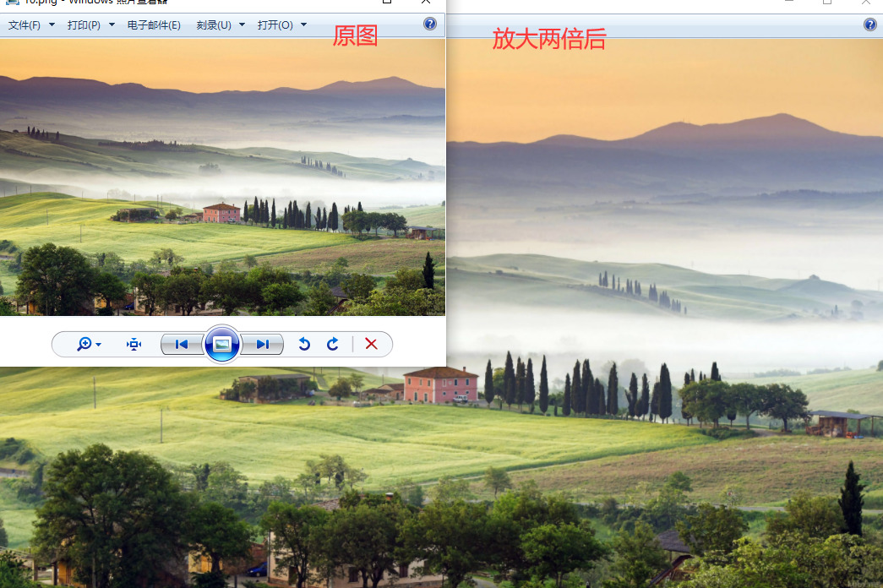Viewport: 883px width, 588px height.
Task: Click the help icon in the front viewer
Action: (430, 24)
